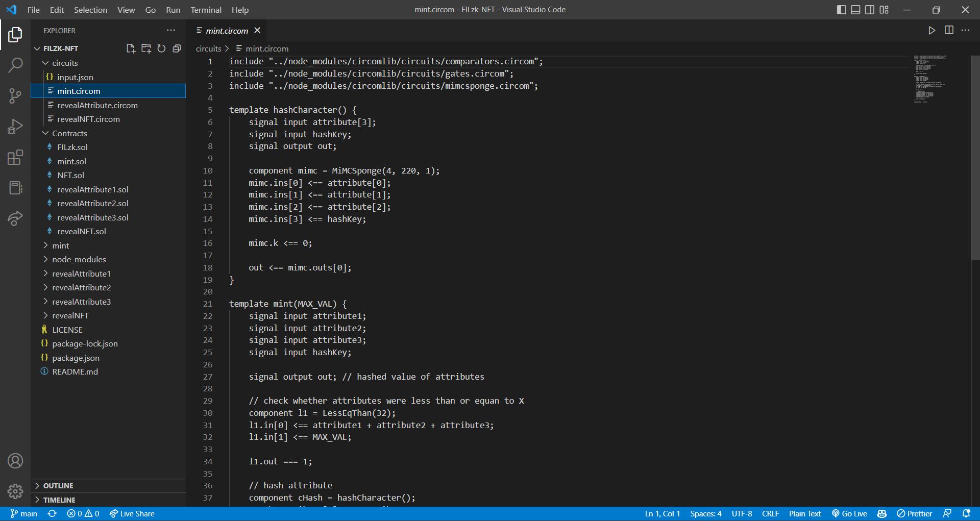Click Live Share in status bar

point(132,514)
